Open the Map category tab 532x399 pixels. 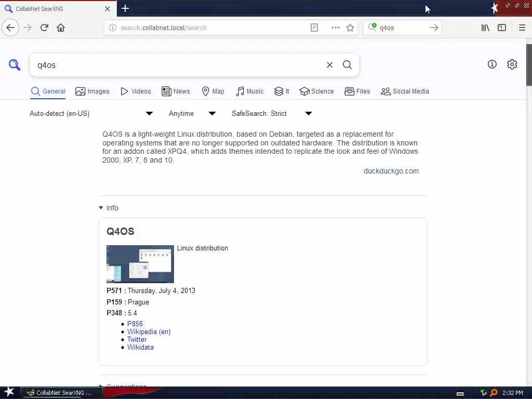(x=213, y=91)
